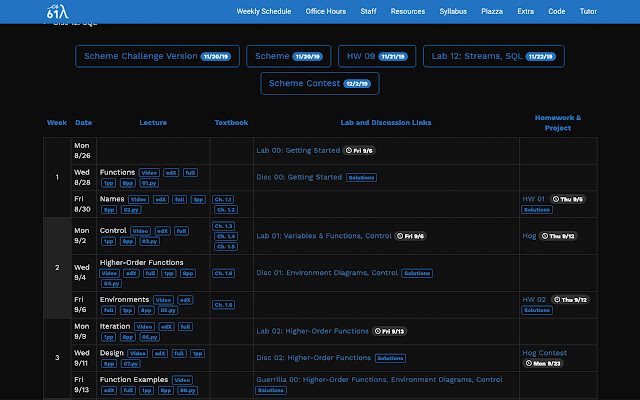
Task: Open textbook Ch. 1.5
Action: point(226,247)
